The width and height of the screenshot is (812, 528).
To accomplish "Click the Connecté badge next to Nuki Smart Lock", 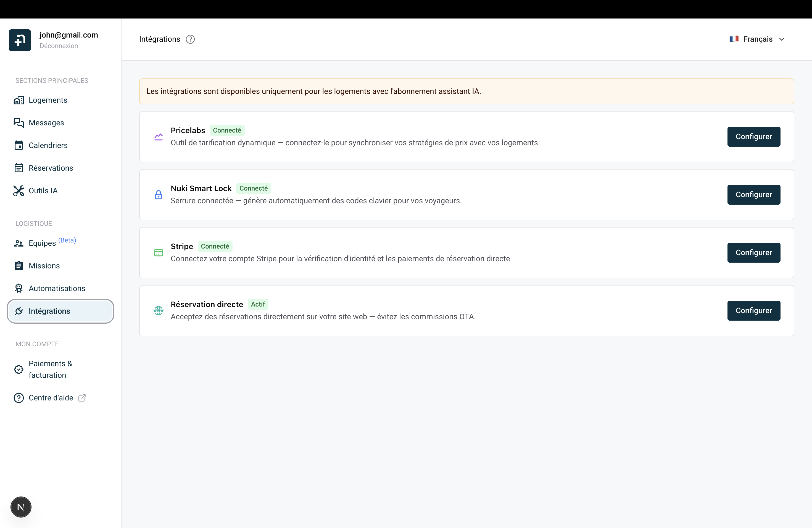I will point(254,188).
